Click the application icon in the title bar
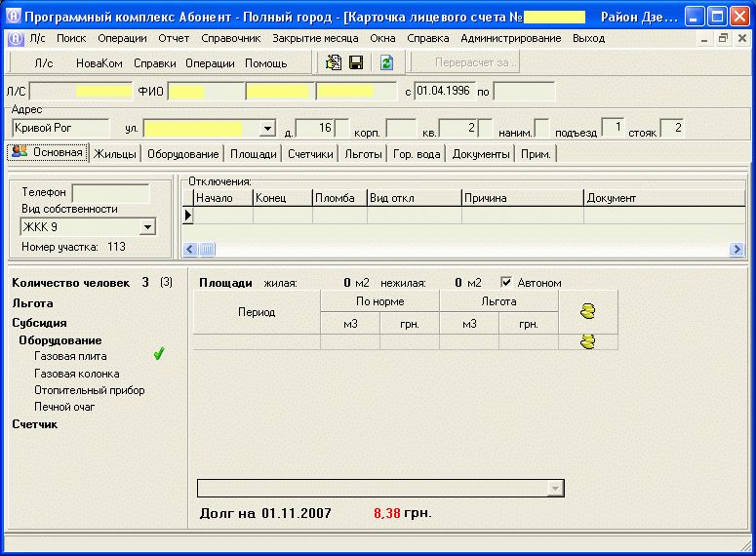The height and width of the screenshot is (556, 756). pos(13,17)
